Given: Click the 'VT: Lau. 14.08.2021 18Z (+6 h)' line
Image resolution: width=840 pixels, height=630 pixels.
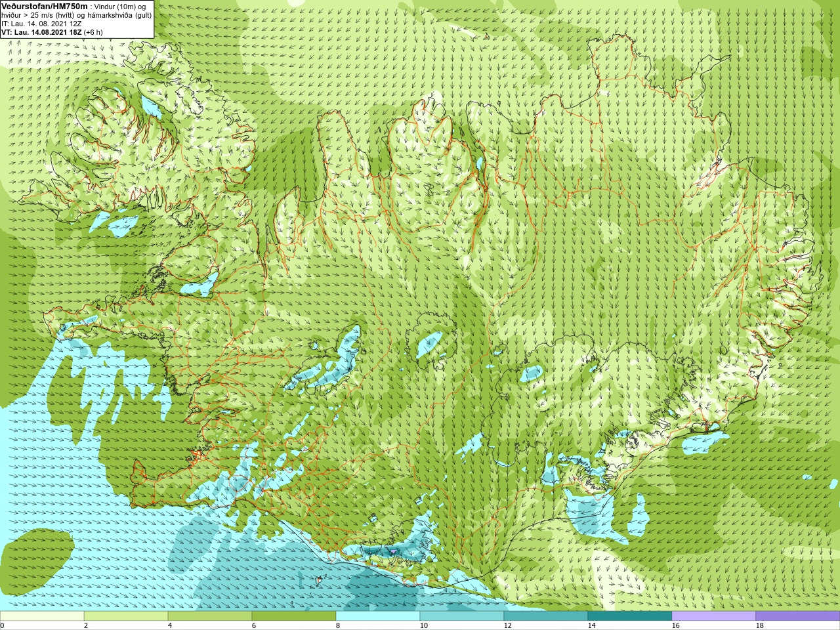Looking at the screenshot, I should (52, 31).
